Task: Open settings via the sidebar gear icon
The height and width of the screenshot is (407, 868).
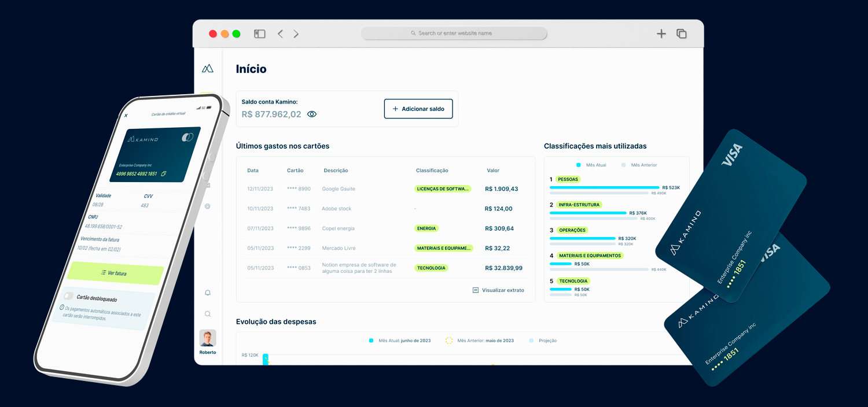Action: pos(208,206)
